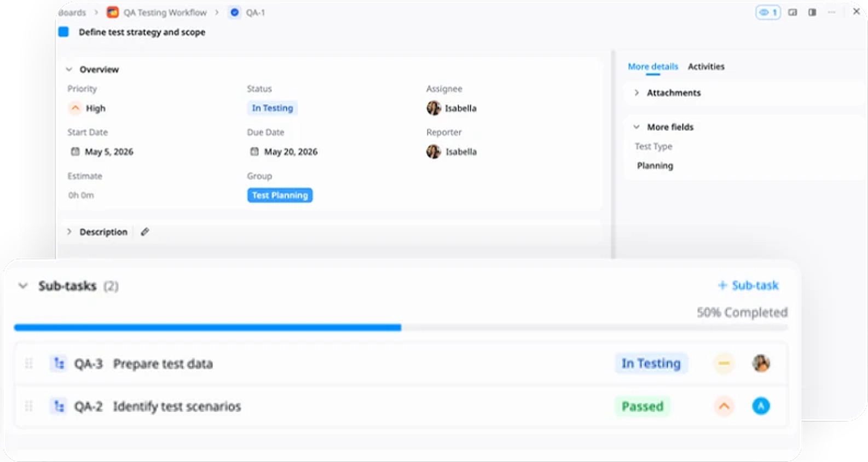The height and width of the screenshot is (462, 868).
Task: Open the In Testing status dropdown
Action: [x=273, y=108]
